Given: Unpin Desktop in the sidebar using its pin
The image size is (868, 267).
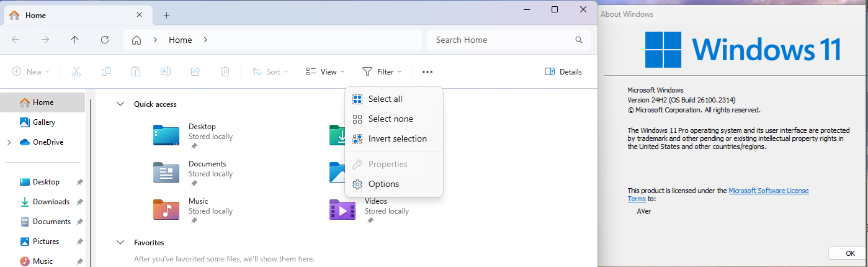Looking at the screenshot, I should point(79,182).
